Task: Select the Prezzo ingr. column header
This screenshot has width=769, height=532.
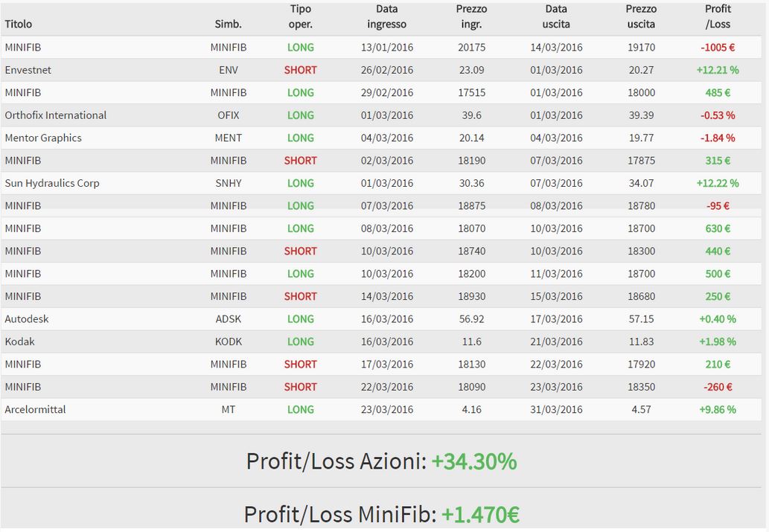Action: [471, 16]
